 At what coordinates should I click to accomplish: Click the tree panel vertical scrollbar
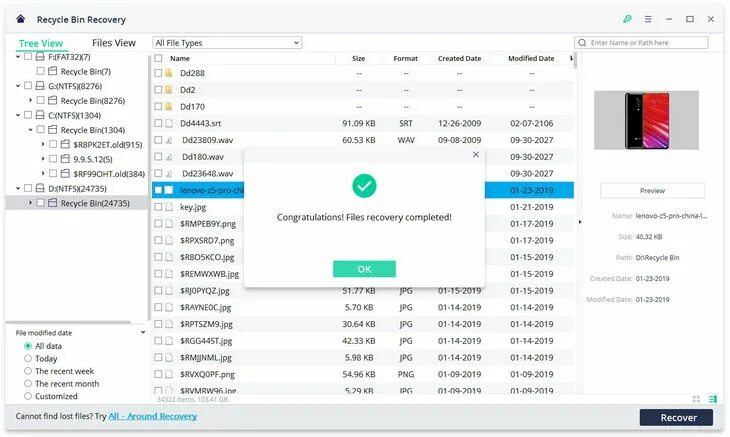coord(149,188)
